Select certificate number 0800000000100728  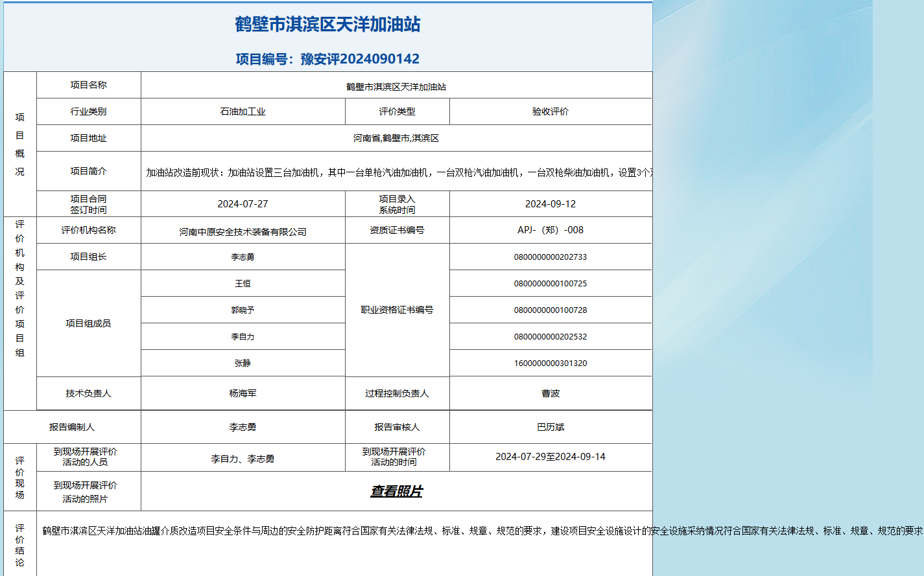pyautogui.click(x=551, y=310)
